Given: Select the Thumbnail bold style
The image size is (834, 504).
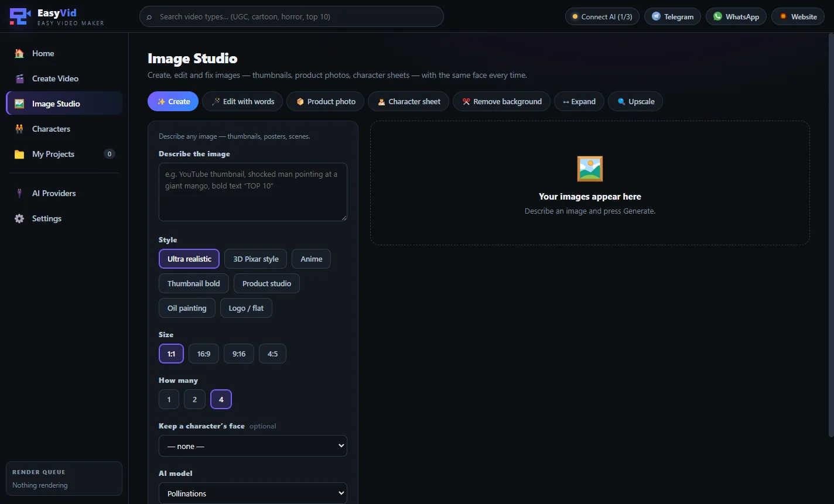Looking at the screenshot, I should [x=194, y=283].
